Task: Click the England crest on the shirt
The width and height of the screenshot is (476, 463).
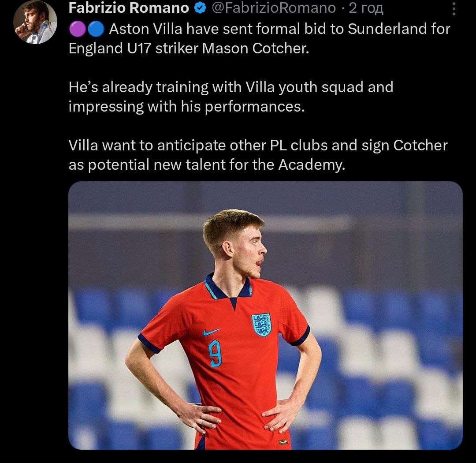Action: pyautogui.click(x=261, y=325)
